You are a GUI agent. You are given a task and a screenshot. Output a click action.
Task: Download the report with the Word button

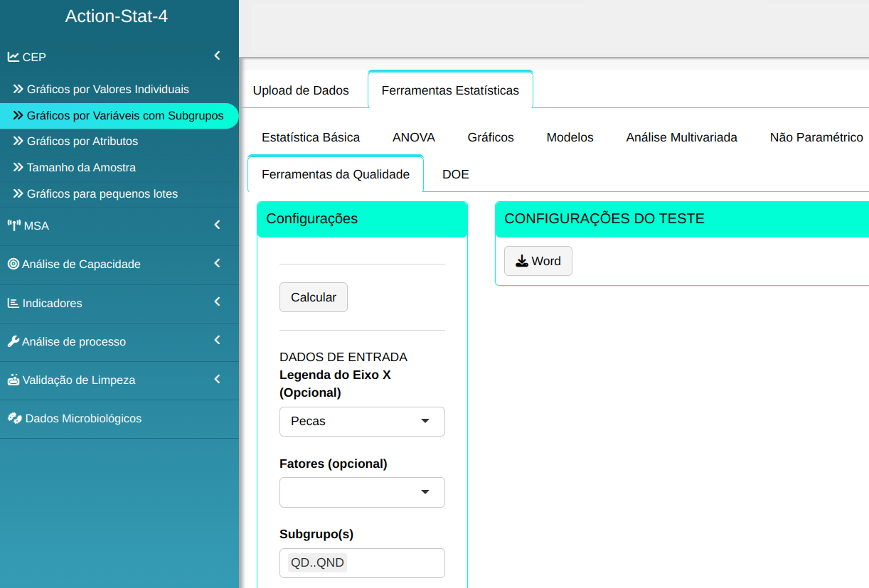pos(538,261)
